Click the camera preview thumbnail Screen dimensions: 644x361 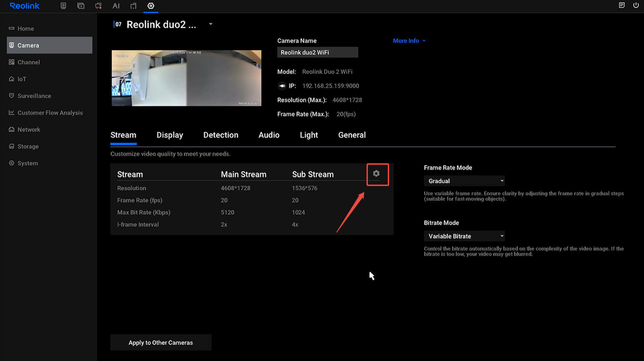point(186,78)
